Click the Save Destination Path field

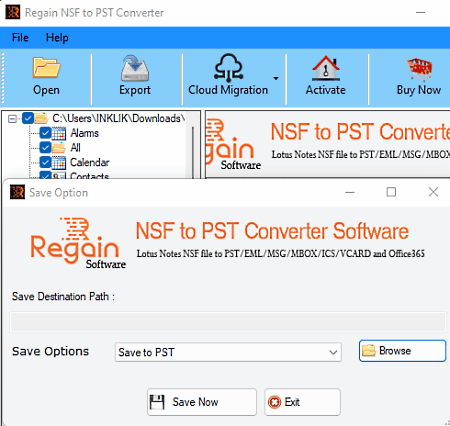[x=228, y=322]
